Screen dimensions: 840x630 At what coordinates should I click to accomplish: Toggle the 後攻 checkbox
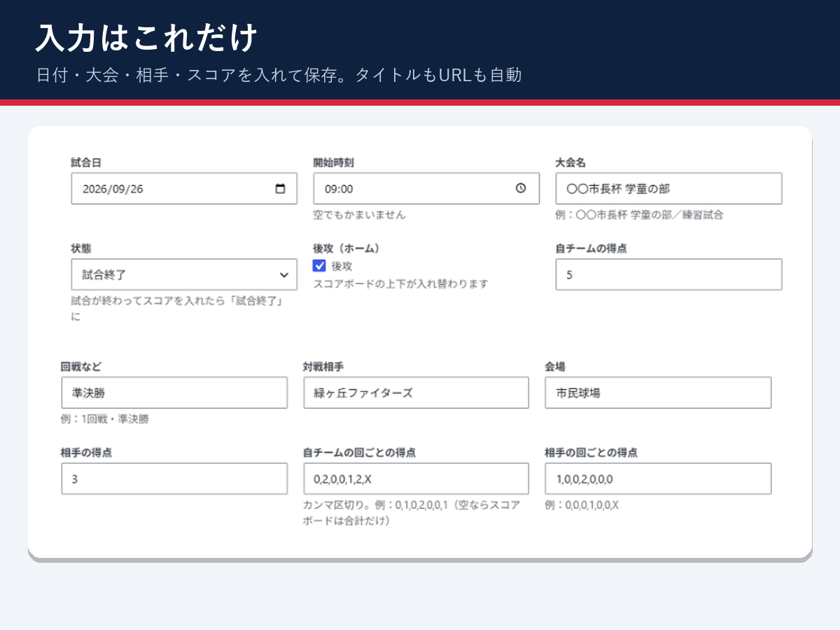pyautogui.click(x=319, y=266)
